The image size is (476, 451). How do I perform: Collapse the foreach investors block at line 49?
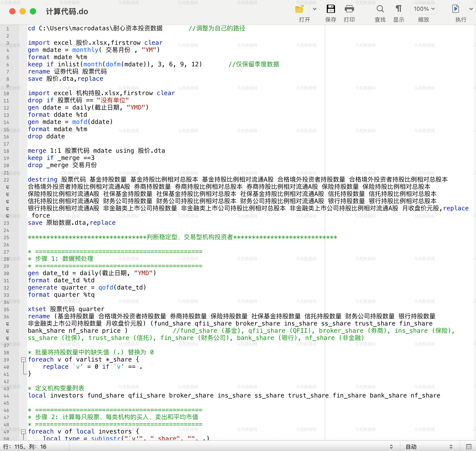point(23,431)
